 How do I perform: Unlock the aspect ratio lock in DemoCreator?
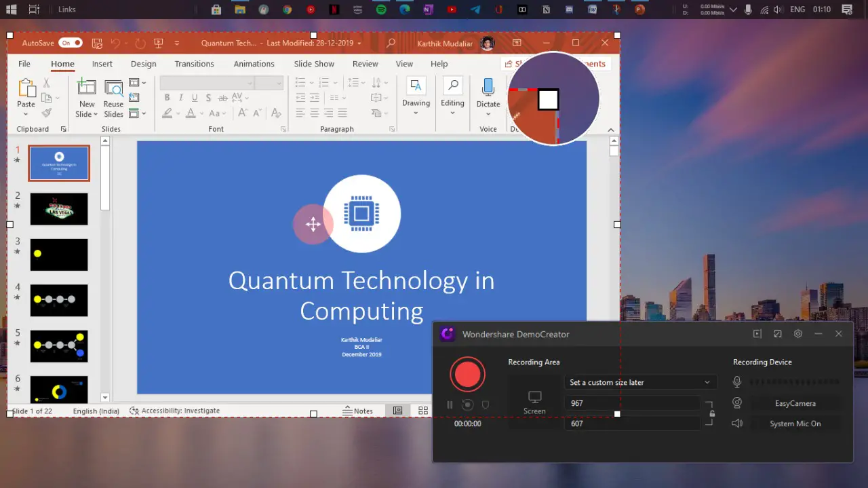(711, 413)
